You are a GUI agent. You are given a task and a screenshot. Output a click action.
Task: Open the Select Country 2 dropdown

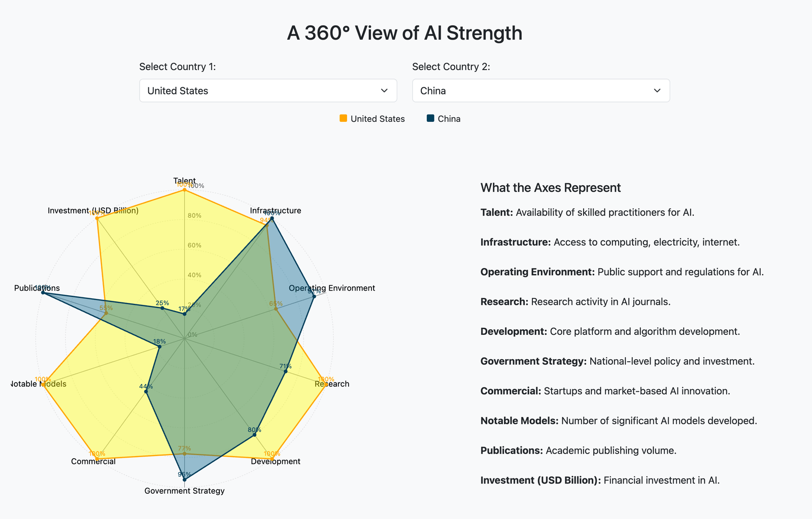click(x=540, y=90)
